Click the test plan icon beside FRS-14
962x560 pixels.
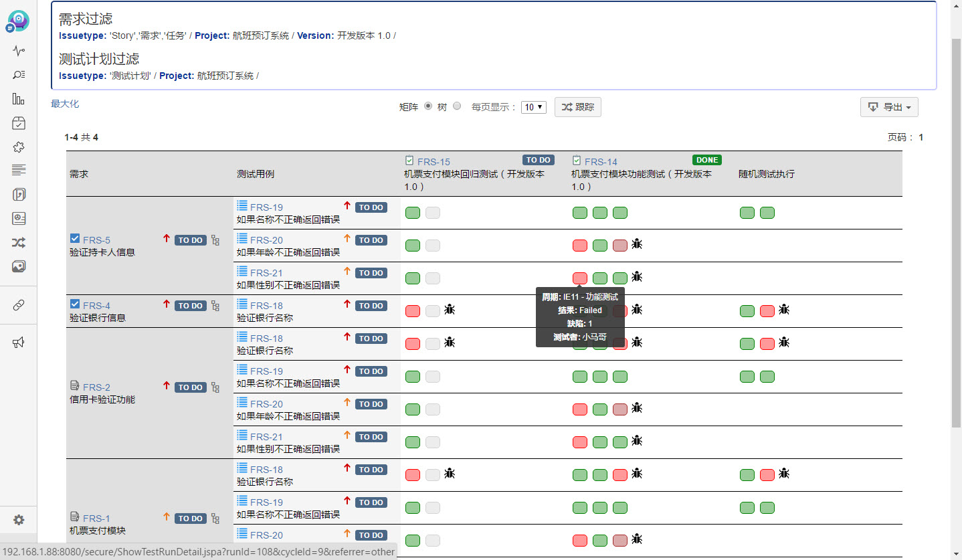coord(577,161)
